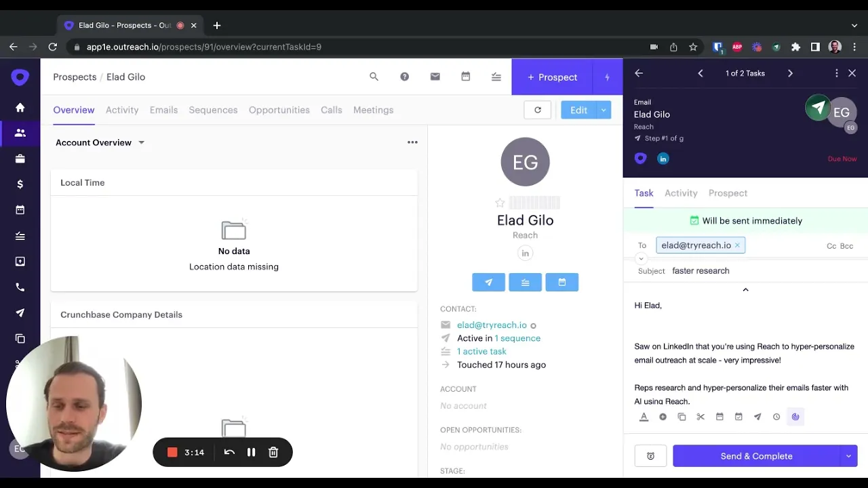Star Elad Gilo's profile
This screenshot has height=488, width=868.
click(500, 203)
